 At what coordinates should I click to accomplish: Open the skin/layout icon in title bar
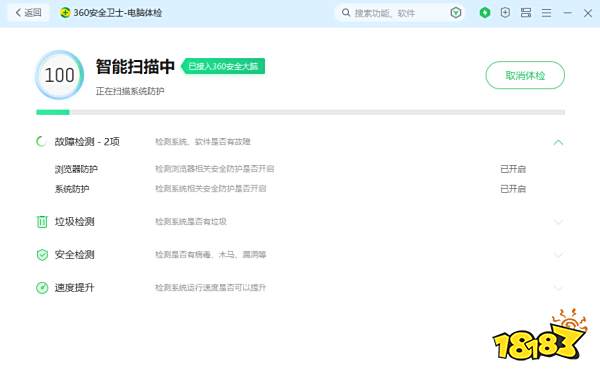tap(526, 13)
